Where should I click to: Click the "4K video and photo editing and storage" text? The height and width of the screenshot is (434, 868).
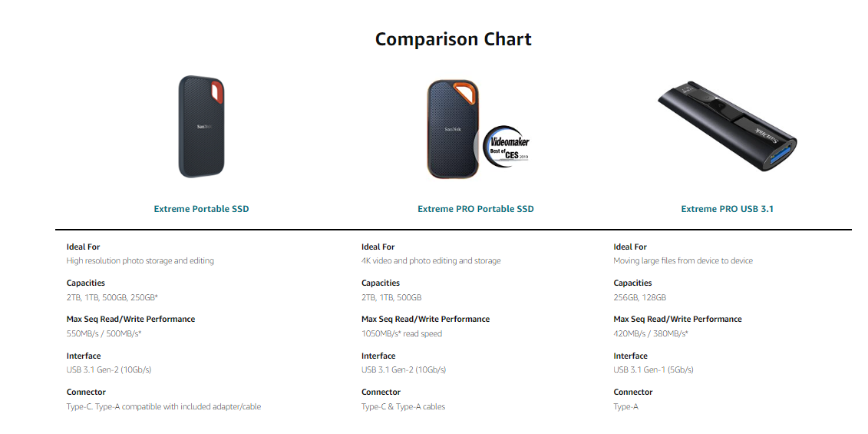point(431,261)
